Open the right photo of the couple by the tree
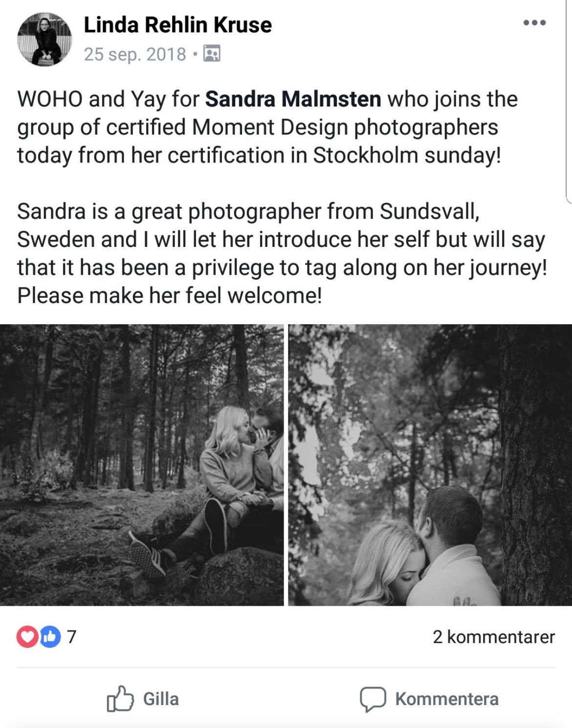The height and width of the screenshot is (728, 572). [x=430, y=465]
